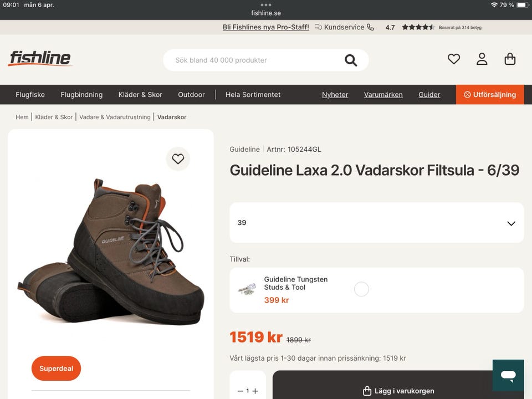Follow the Bli Fishlines nya Pro-Staff link
The height and width of the screenshot is (399, 532).
coord(266,27)
